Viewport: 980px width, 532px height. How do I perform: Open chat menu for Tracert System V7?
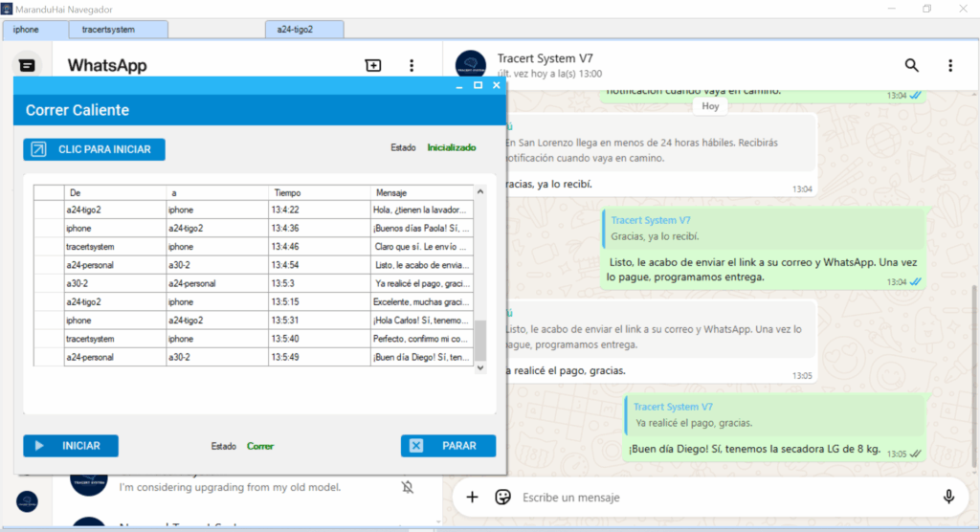tap(950, 65)
